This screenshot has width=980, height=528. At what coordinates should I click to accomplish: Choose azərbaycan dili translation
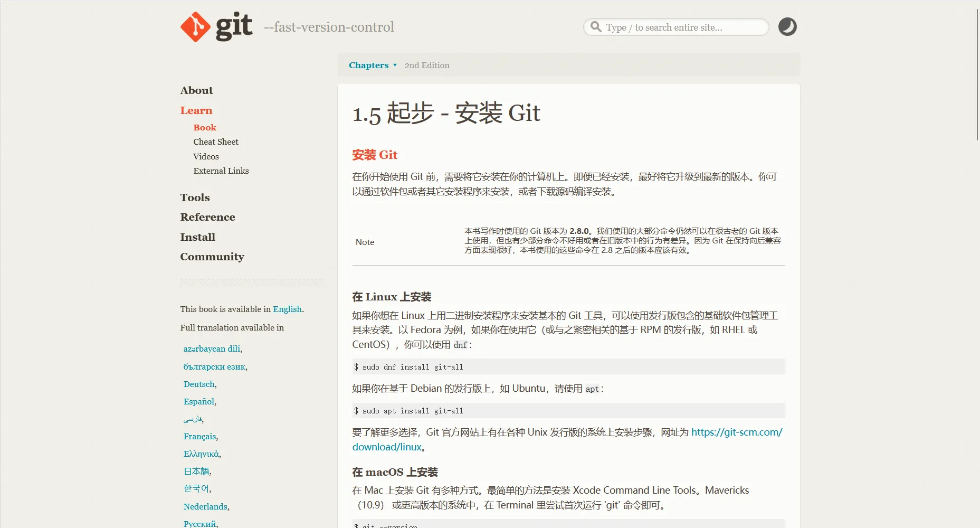click(212, 349)
